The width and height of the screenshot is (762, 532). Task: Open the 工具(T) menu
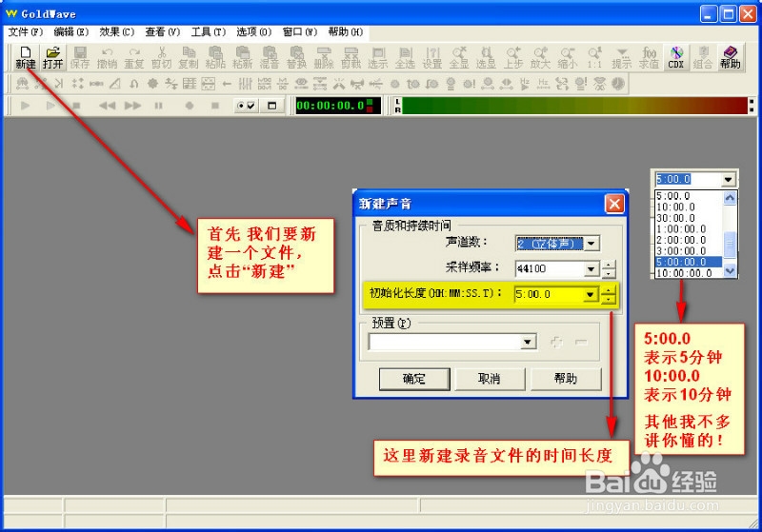pos(208,32)
